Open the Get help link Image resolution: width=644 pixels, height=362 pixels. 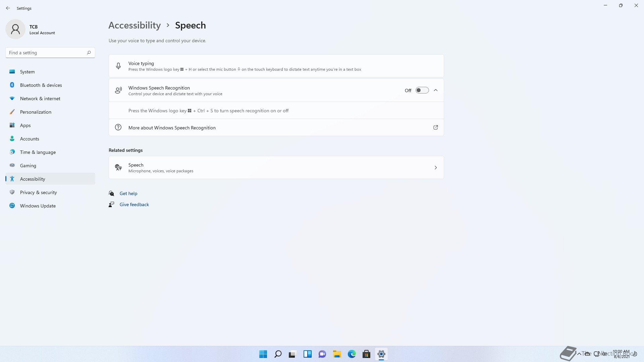point(128,193)
